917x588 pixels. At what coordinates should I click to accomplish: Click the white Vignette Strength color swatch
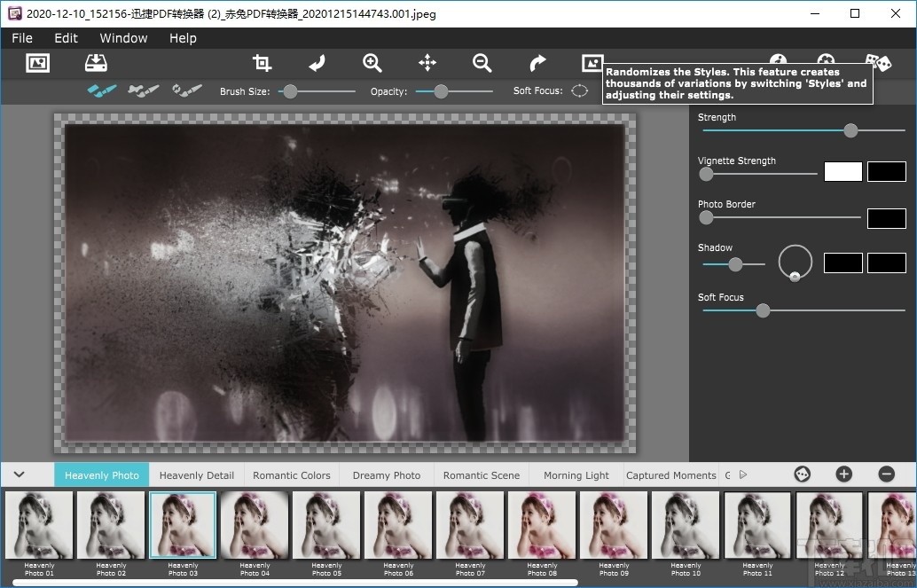pyautogui.click(x=843, y=172)
